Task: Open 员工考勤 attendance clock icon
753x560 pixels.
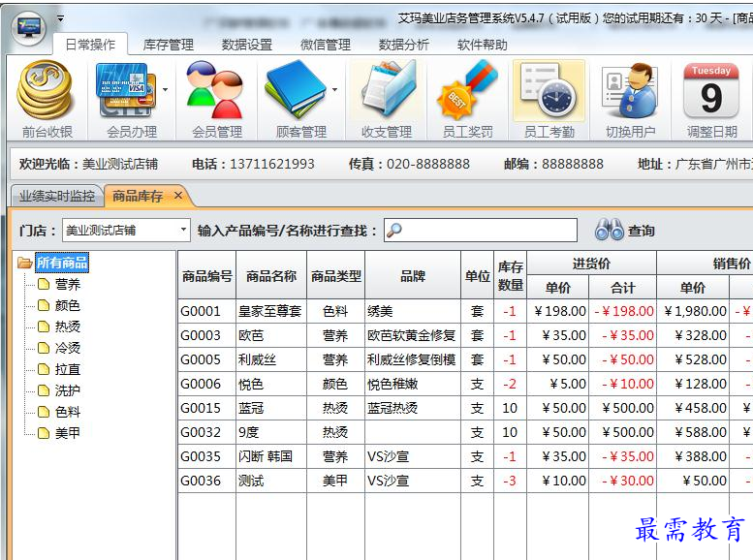Action: pos(549,100)
